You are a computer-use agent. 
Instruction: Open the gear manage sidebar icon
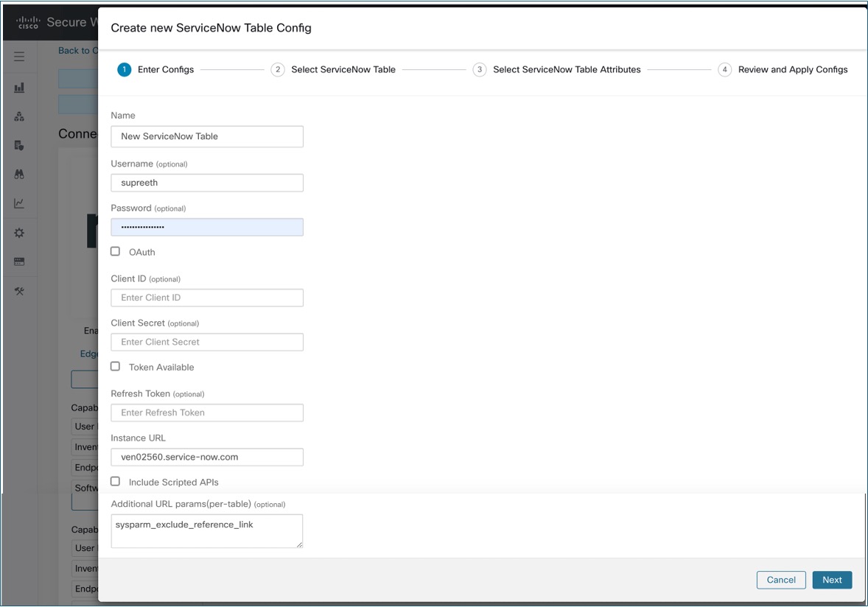click(x=19, y=233)
